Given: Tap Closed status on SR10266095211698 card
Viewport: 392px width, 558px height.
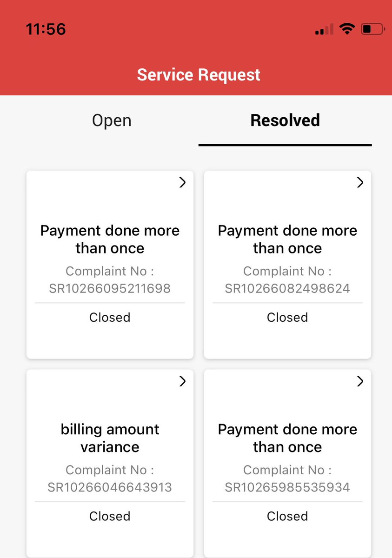Looking at the screenshot, I should (x=110, y=318).
